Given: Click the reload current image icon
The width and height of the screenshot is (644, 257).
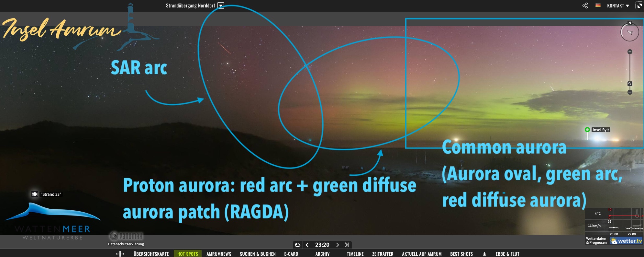Looking at the screenshot, I should coord(298,245).
